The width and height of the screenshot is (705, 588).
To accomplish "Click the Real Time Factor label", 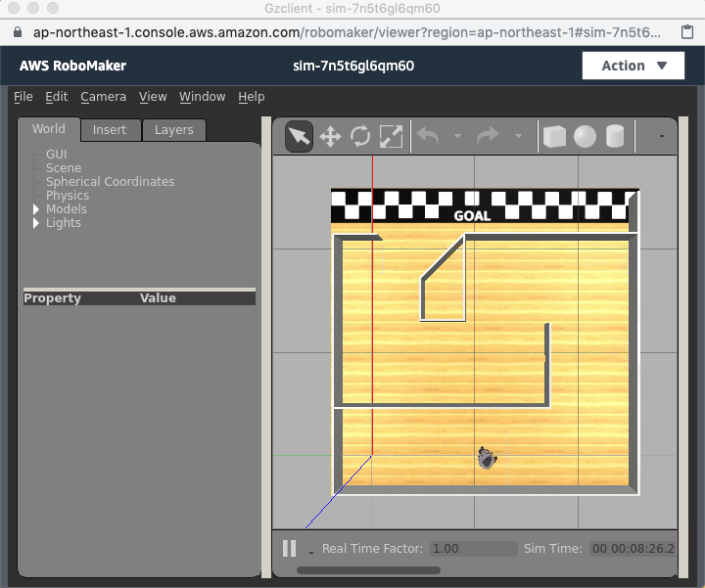I will tap(372, 549).
